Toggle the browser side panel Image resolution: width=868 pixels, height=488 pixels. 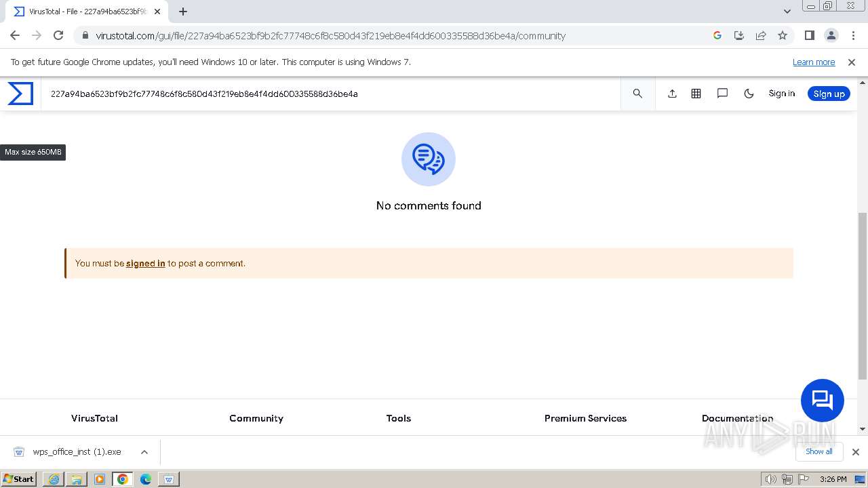[x=809, y=35]
